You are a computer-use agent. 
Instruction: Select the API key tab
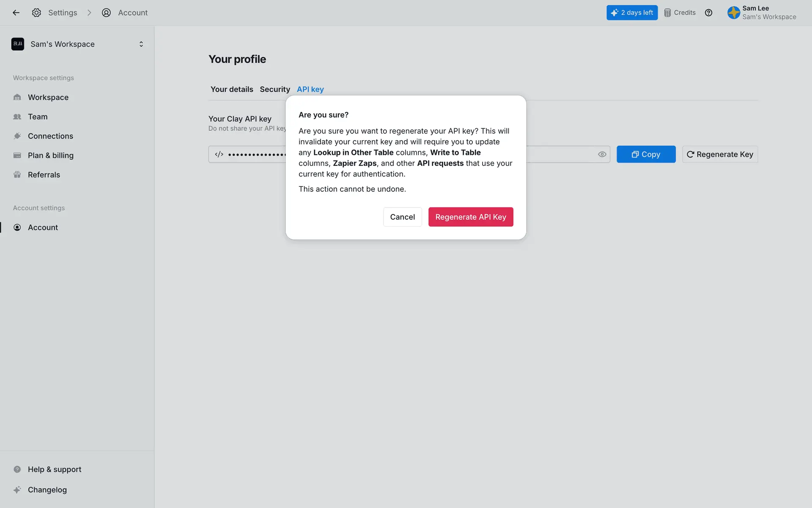[x=310, y=89]
